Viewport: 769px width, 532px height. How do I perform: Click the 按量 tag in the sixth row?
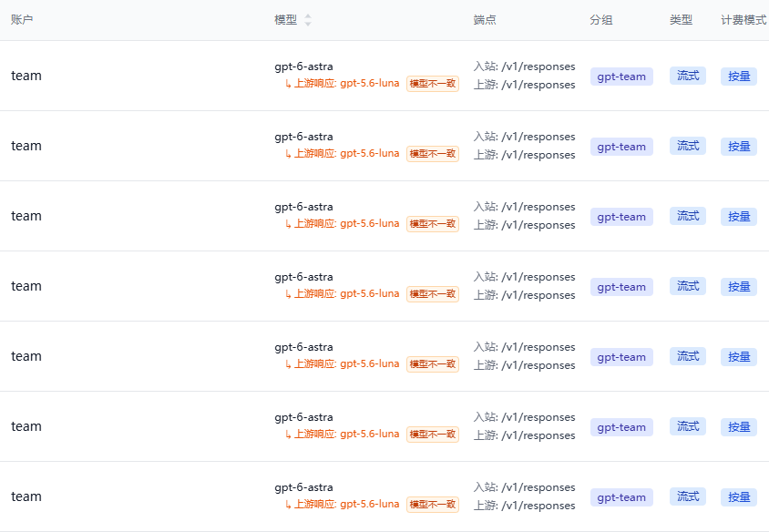click(x=739, y=426)
